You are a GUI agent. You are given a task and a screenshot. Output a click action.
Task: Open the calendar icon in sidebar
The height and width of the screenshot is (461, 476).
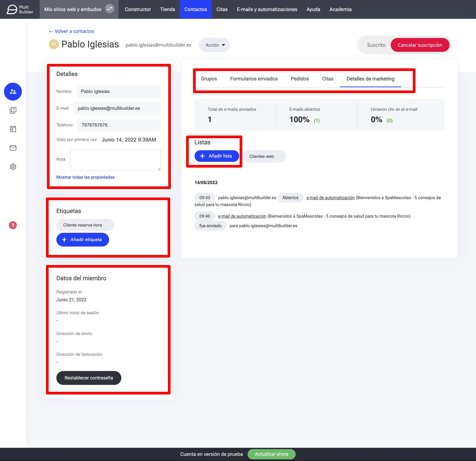click(x=13, y=129)
